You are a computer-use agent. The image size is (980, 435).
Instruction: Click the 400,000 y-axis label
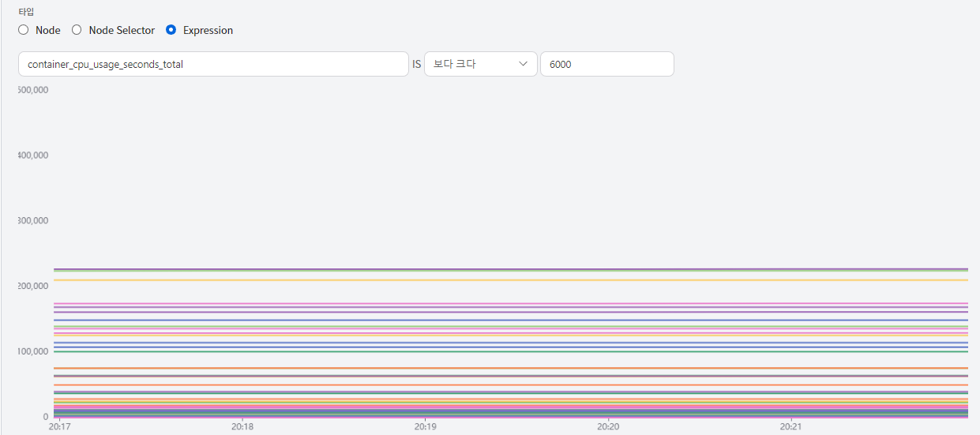(33, 155)
